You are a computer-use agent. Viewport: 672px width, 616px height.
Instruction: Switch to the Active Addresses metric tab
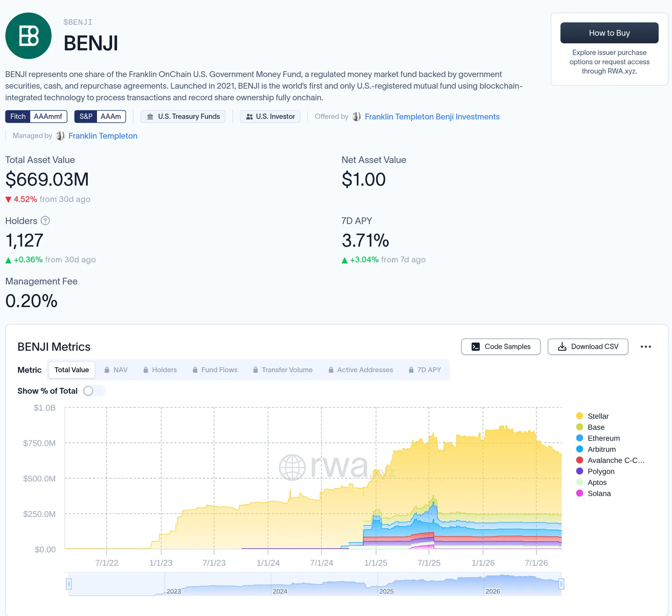[x=361, y=370]
